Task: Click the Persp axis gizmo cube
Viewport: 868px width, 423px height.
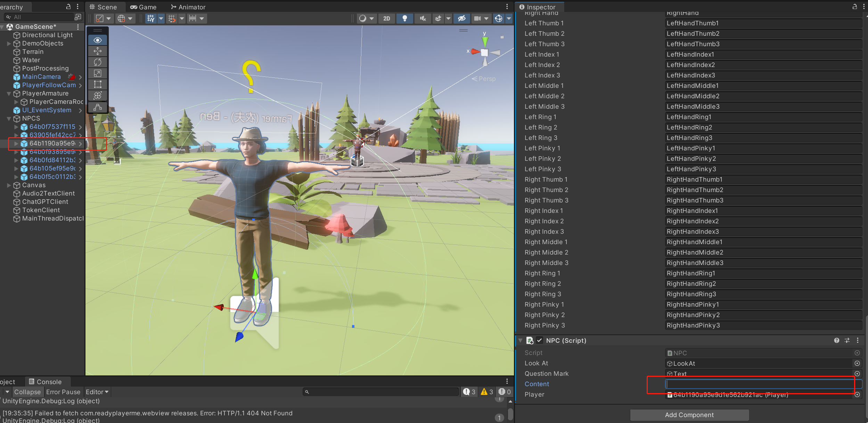Action: 484,52
